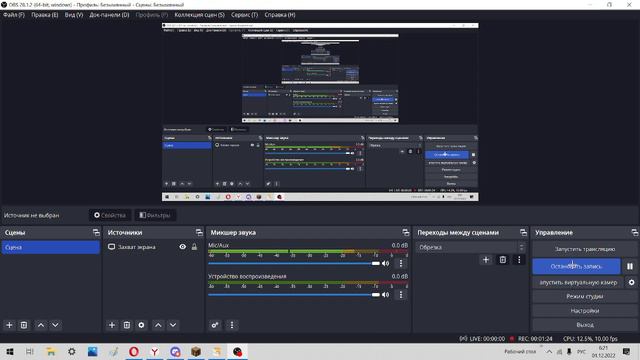Show hidden system tray icons chevron
The width and height of the screenshot is (640, 360).
(x=549, y=351)
